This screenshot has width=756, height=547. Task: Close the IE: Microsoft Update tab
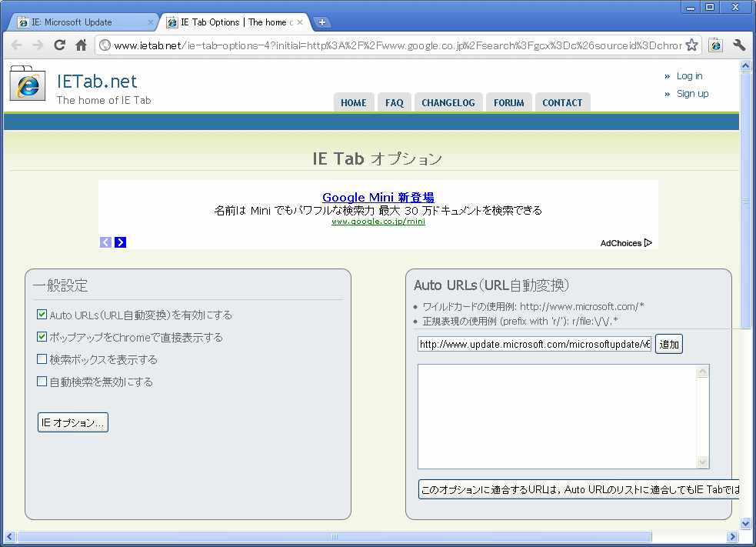(151, 22)
